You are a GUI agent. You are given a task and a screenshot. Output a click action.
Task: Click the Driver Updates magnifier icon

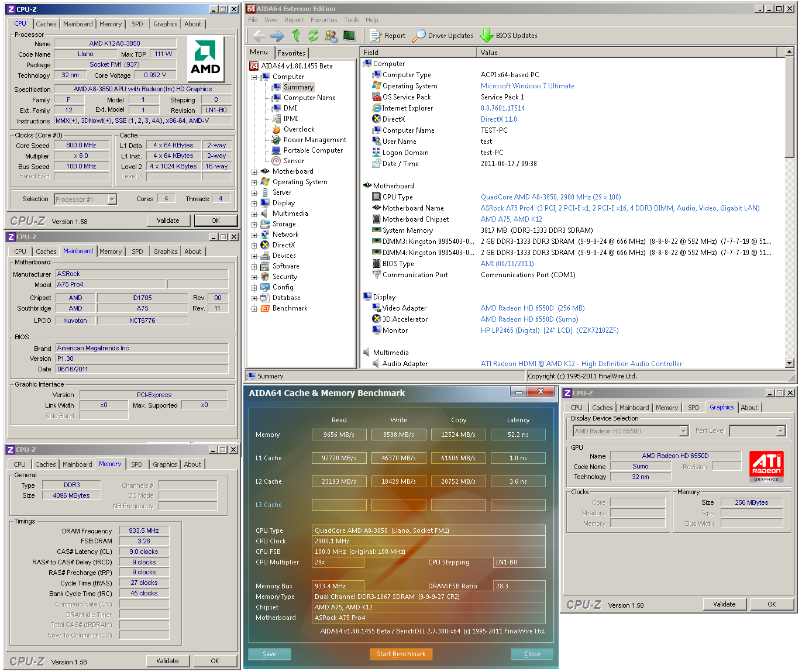coord(419,36)
